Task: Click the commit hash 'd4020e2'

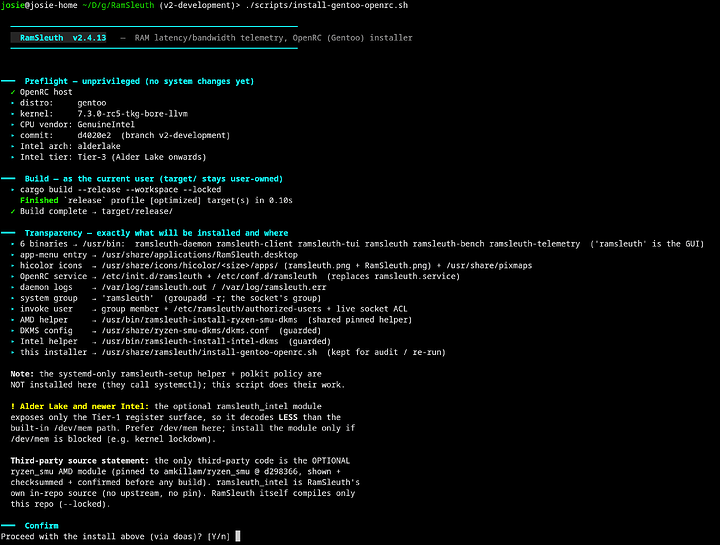Action: click(94, 135)
